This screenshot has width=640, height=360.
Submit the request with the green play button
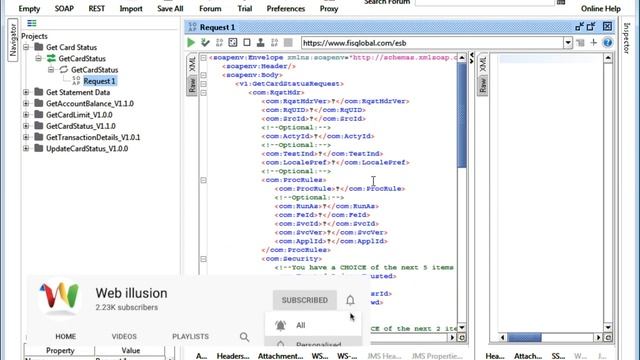coord(191,42)
